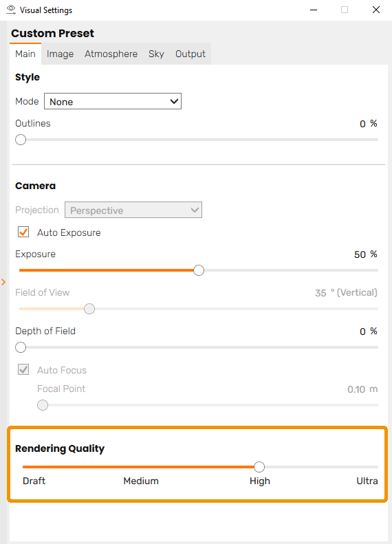The image size is (392, 544).
Task: Switch to the Atmosphere tab
Action: tap(111, 54)
